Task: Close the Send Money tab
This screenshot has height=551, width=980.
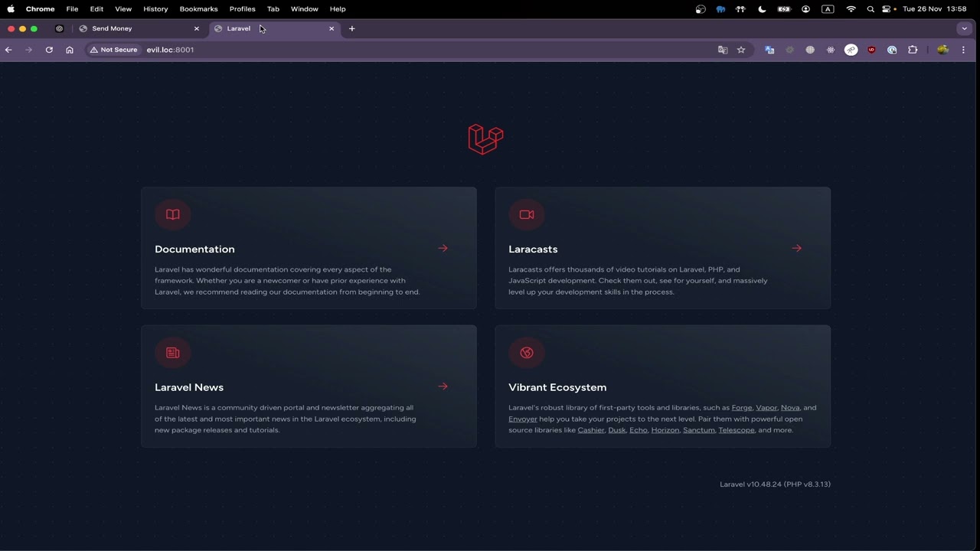Action: 197,28
